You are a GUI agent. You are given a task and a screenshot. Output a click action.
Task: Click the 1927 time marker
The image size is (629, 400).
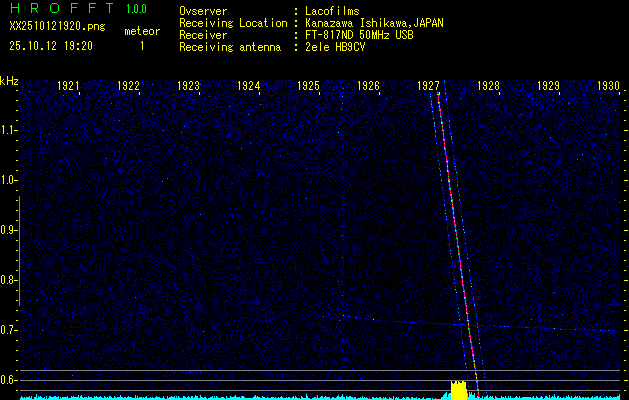[429, 86]
